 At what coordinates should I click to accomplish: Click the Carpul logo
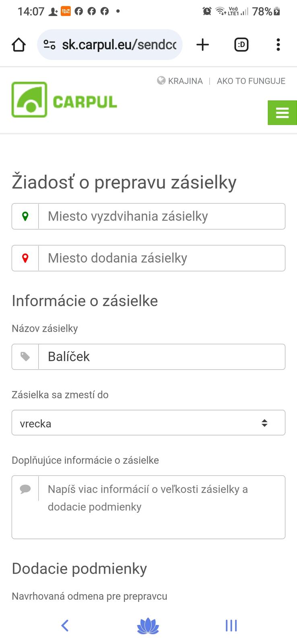tap(64, 100)
